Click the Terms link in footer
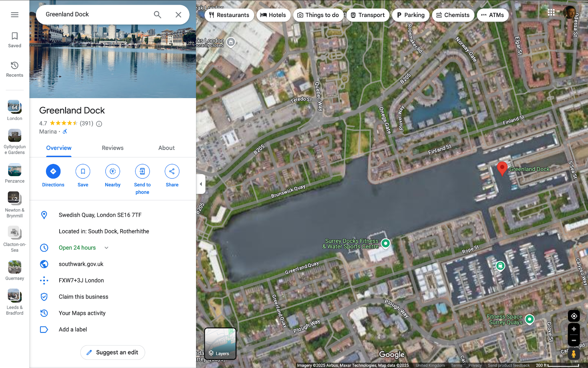The height and width of the screenshot is (368, 588). click(457, 365)
